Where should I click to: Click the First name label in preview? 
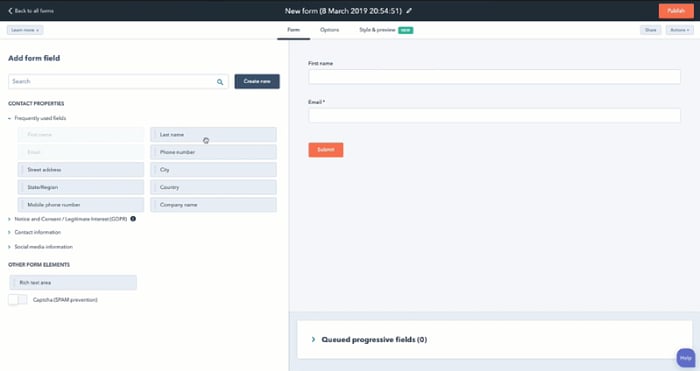321,63
